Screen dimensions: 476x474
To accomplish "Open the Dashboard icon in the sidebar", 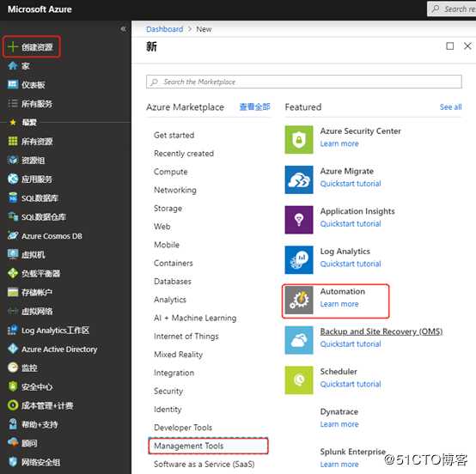I will [x=13, y=84].
